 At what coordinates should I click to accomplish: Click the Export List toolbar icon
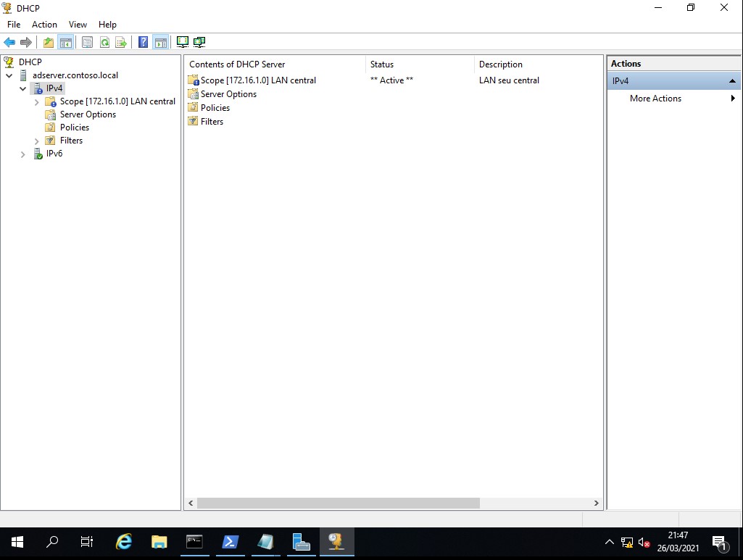click(x=121, y=43)
